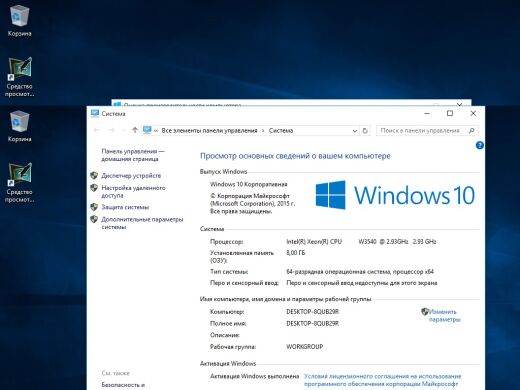Click the computer icon in address bar
The image size is (520, 390).
(x=147, y=130)
